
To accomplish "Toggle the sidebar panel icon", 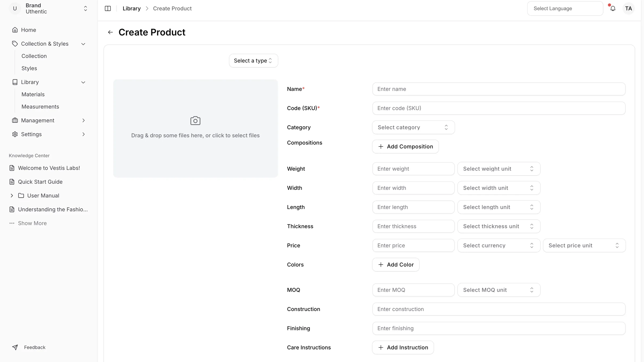I will [108, 9].
